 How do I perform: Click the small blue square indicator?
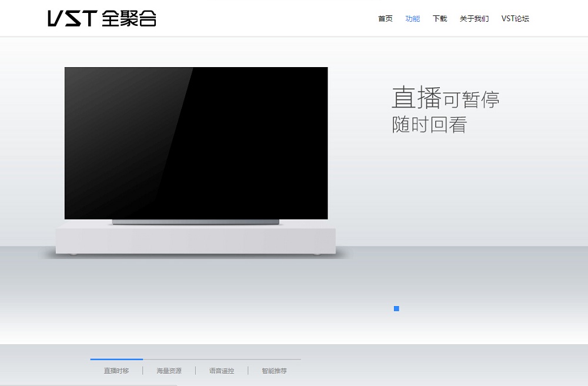[396, 308]
